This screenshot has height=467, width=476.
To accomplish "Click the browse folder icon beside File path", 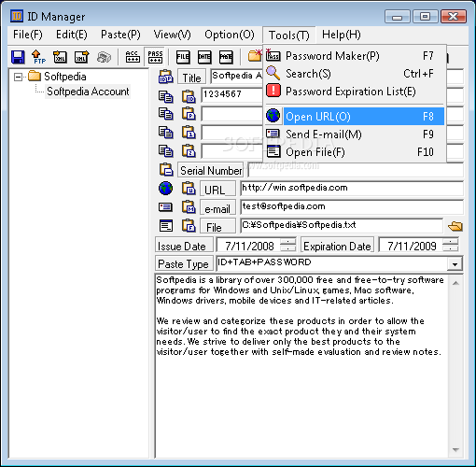I will (x=455, y=226).
